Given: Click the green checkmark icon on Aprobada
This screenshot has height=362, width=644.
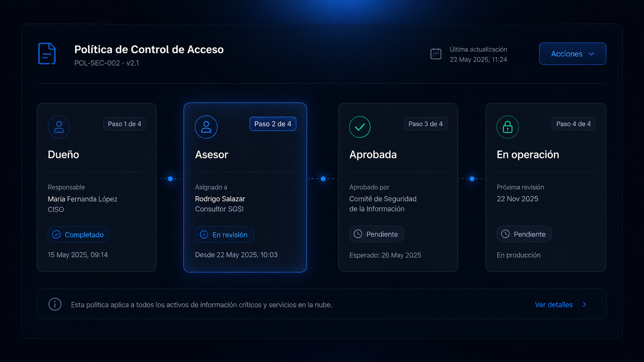Looking at the screenshot, I should point(360,127).
